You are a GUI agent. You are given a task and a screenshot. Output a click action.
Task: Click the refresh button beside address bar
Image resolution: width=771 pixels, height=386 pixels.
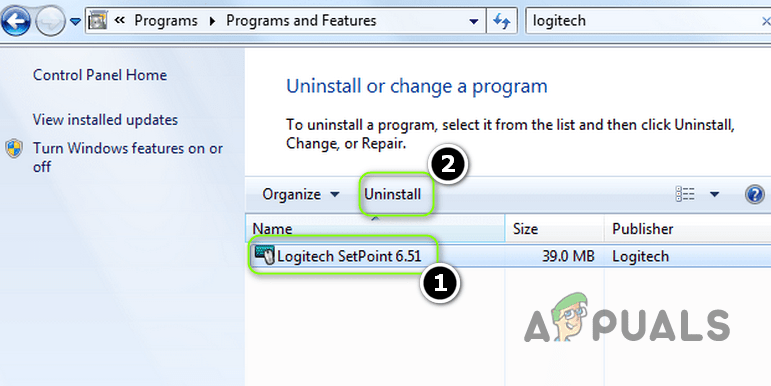(502, 21)
